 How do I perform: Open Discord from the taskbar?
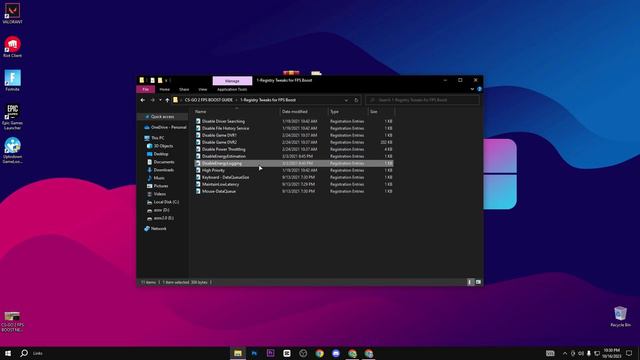coord(336,353)
